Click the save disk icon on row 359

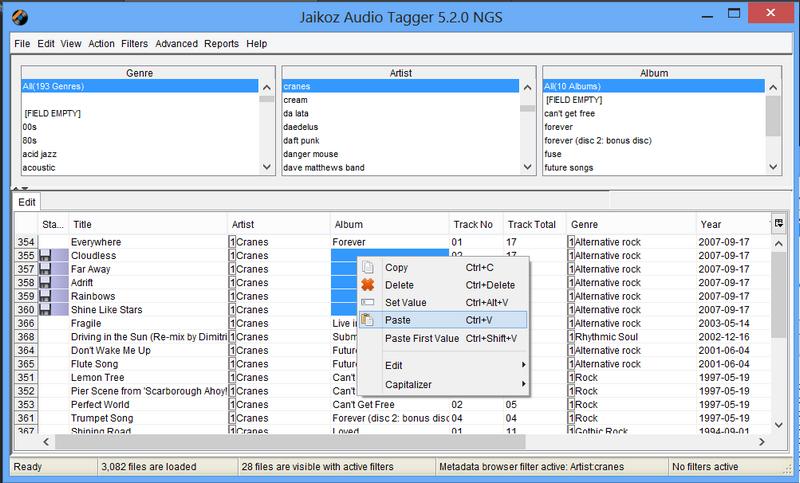45,296
